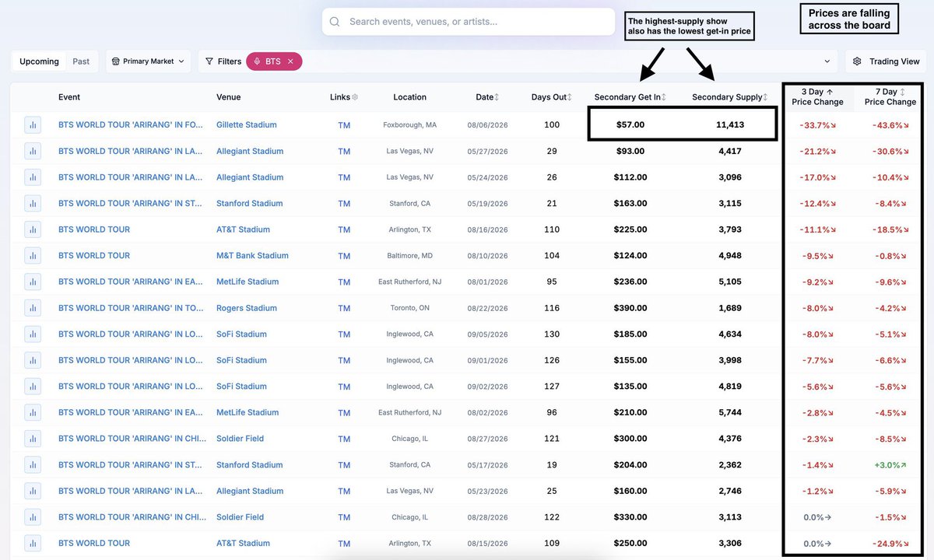Open the Toronto Arirang event link

tap(130, 308)
